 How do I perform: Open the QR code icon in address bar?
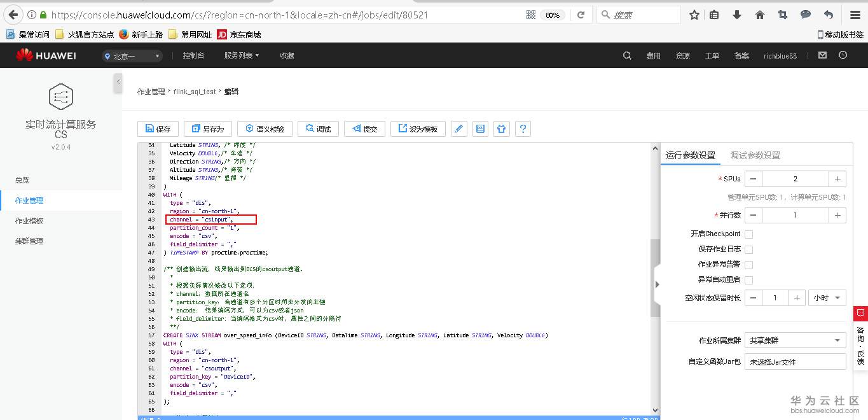click(531, 15)
